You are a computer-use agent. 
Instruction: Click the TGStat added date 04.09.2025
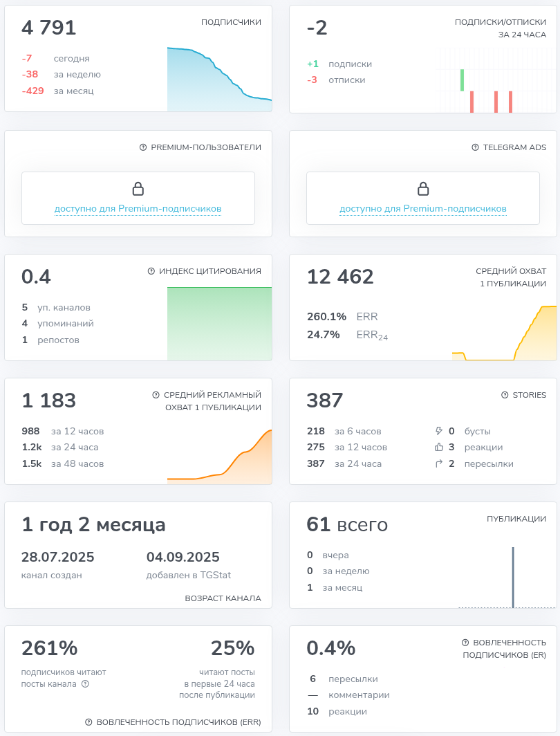[183, 557]
